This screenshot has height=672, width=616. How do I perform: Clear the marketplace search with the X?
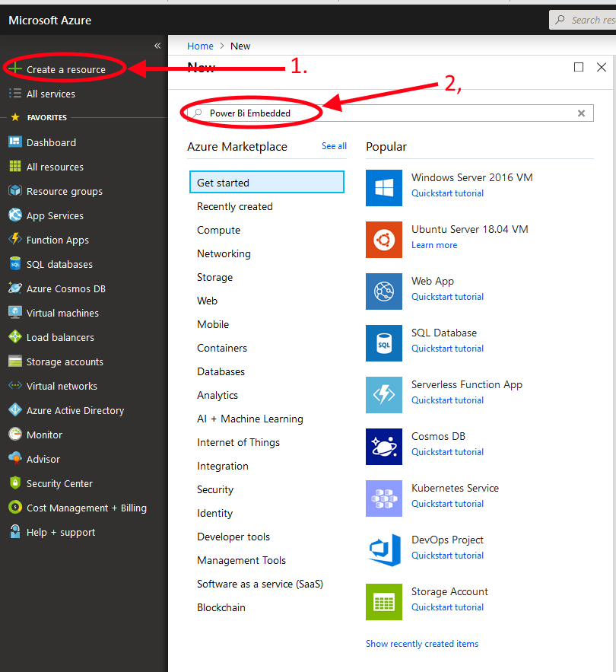(581, 113)
